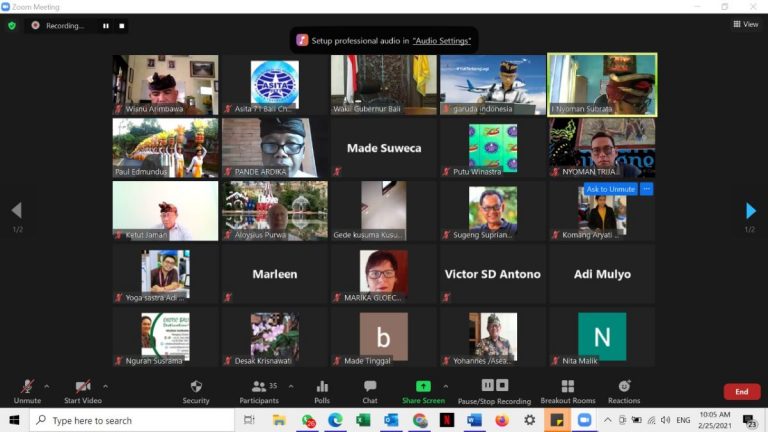Click taskbar 'Type here to search' box
The height and width of the screenshot is (432, 768).
tap(132, 420)
